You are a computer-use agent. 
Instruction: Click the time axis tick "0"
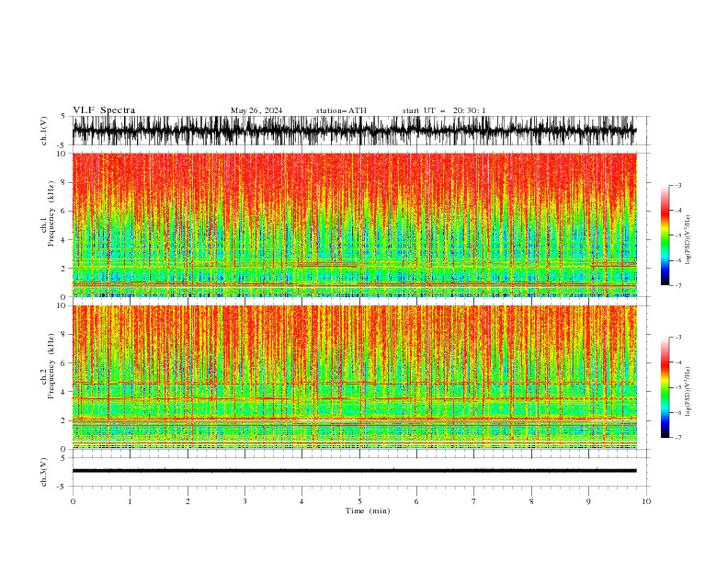pos(73,501)
